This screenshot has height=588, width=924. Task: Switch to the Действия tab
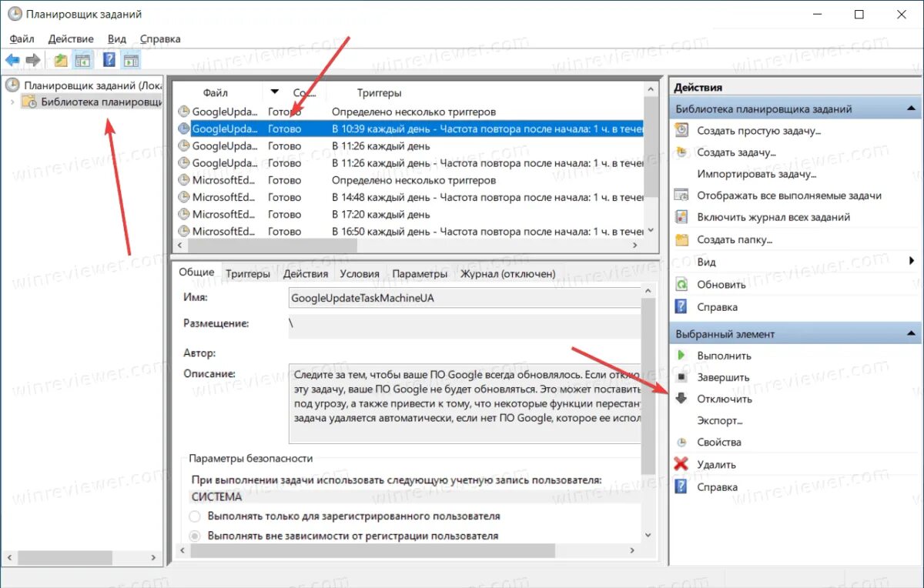pos(306,274)
